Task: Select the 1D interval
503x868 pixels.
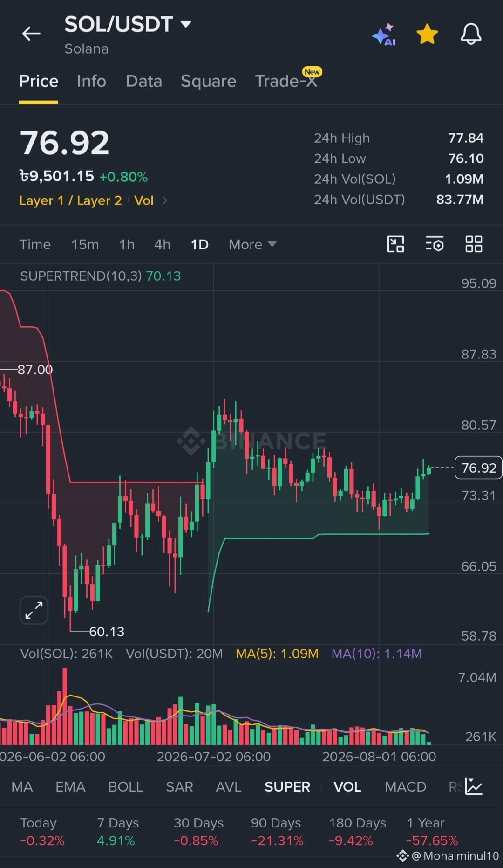Action: pyautogui.click(x=199, y=245)
